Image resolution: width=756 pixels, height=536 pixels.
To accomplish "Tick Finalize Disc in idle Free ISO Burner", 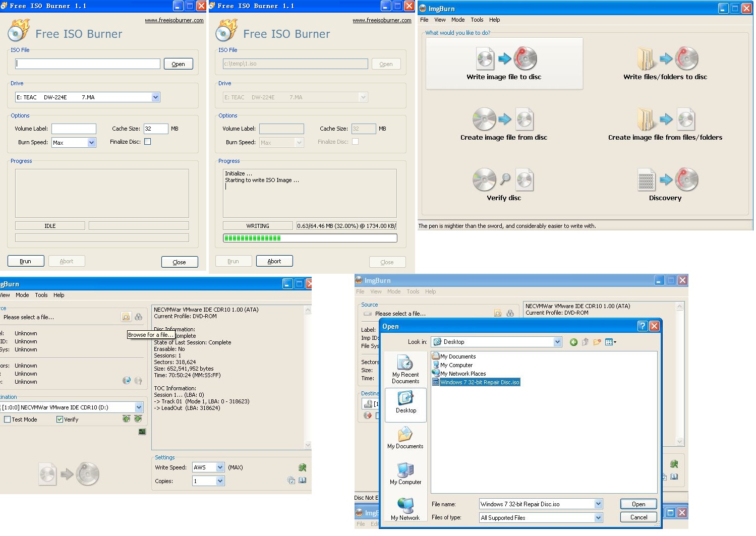I will (x=147, y=142).
